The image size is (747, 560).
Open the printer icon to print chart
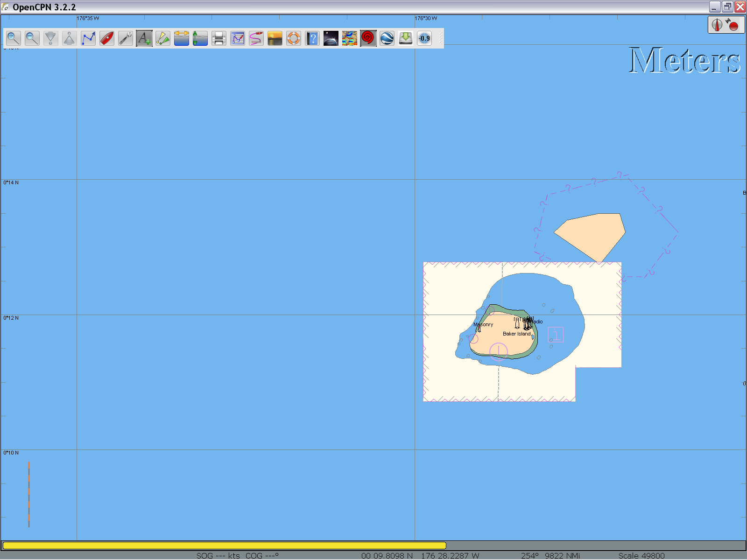coord(219,38)
